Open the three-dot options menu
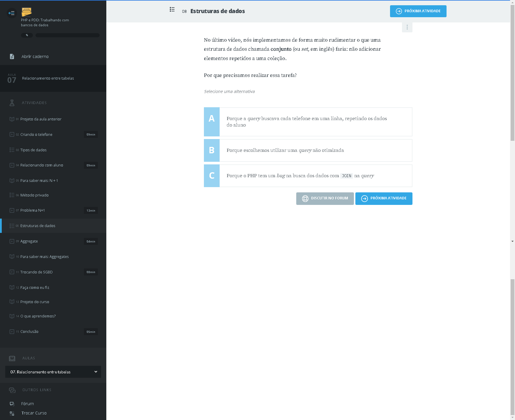Viewport: 515px width, 420px height. [x=407, y=27]
